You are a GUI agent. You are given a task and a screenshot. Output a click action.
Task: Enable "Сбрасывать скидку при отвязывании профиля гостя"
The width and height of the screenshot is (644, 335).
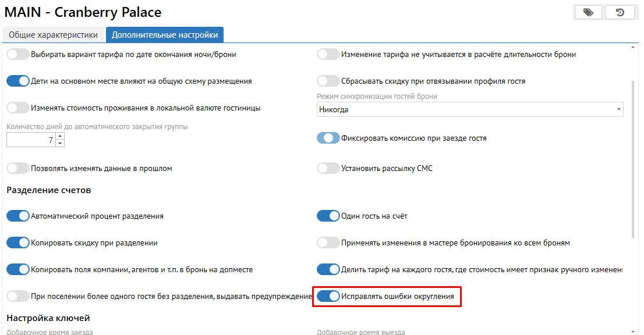click(328, 81)
